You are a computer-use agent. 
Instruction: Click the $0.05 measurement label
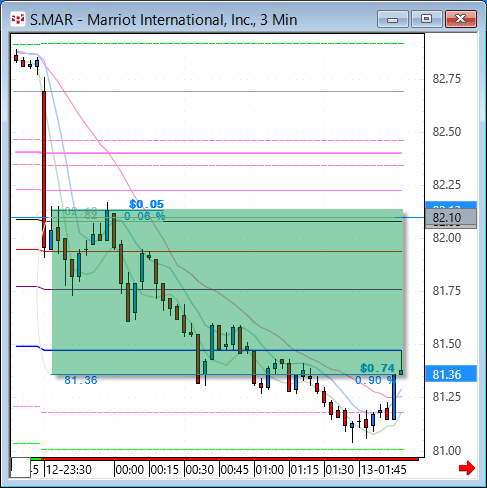[147, 204]
